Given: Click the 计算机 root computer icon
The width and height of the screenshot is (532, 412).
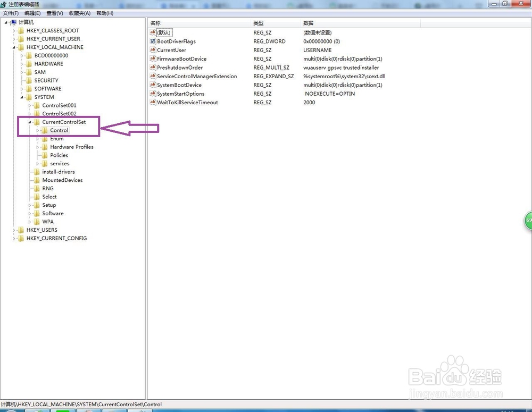Looking at the screenshot, I should [x=13, y=22].
